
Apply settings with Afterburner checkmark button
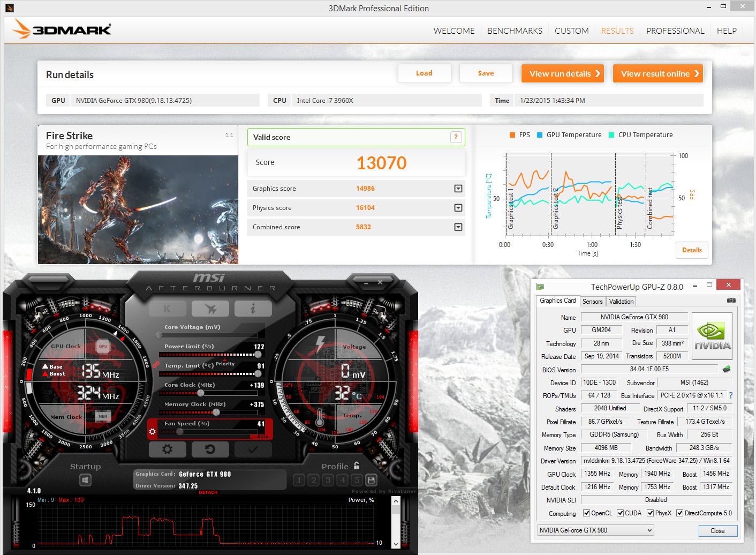[253, 449]
